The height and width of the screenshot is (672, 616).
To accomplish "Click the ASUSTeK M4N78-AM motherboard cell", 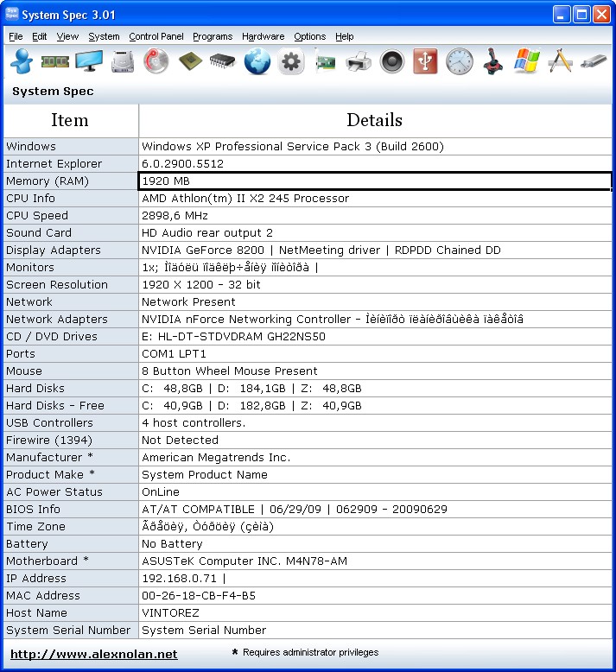I will point(375,561).
